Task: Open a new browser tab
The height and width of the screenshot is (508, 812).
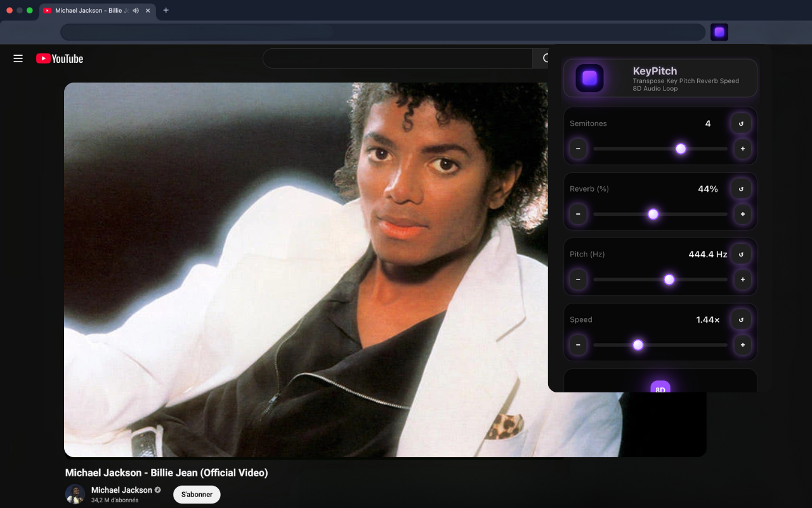Action: click(x=166, y=10)
